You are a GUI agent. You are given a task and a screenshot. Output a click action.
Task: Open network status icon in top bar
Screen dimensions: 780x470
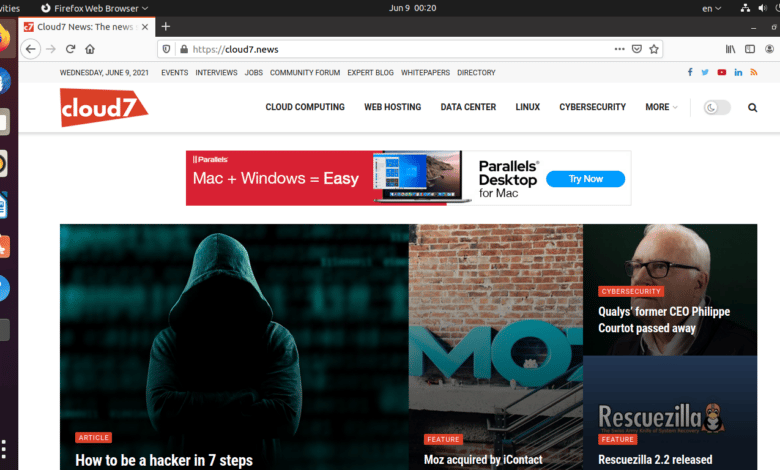coord(745,8)
